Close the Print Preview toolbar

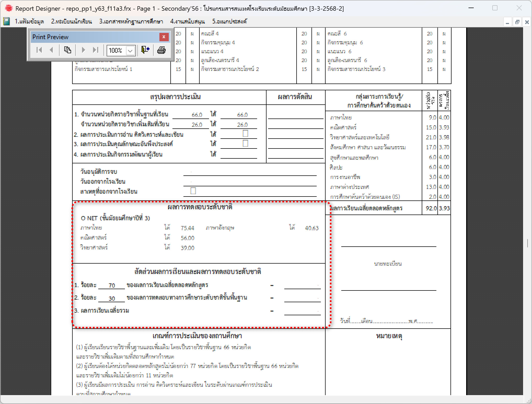(164, 37)
